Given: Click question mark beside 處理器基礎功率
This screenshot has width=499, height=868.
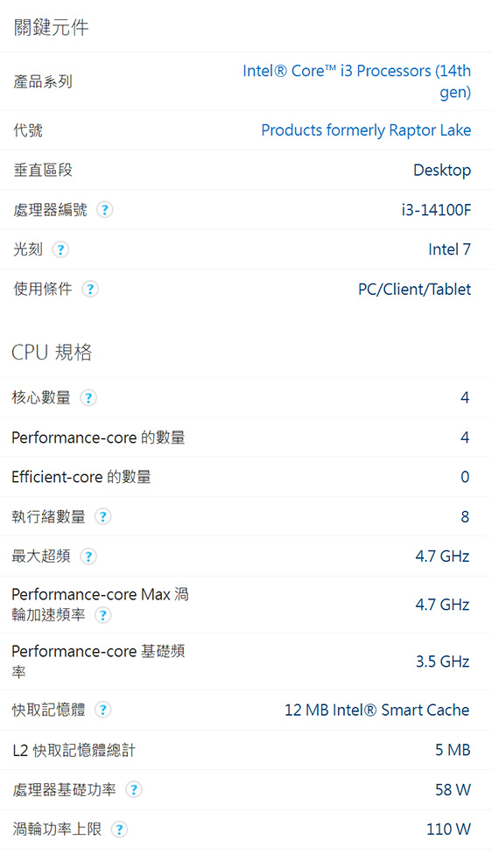Looking at the screenshot, I should 133,789.
